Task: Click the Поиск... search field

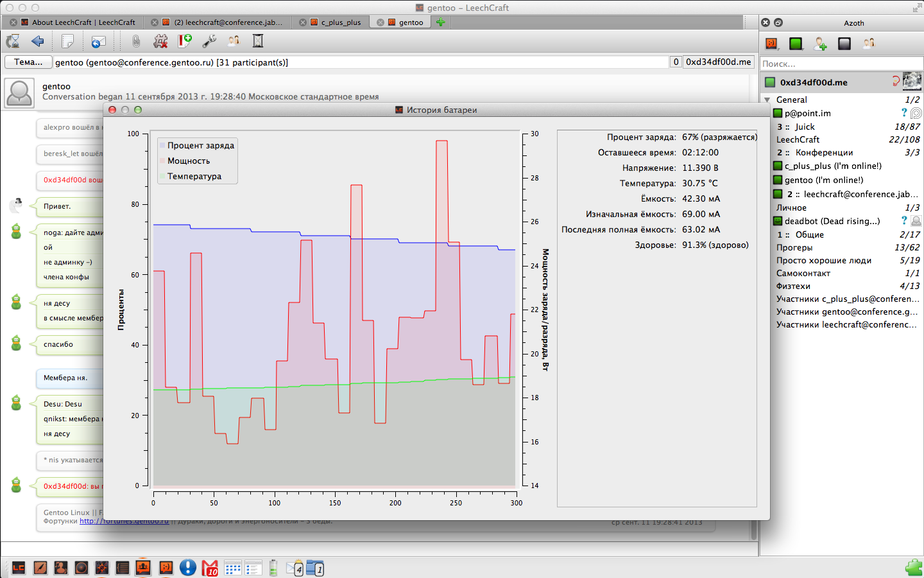Action: point(841,64)
